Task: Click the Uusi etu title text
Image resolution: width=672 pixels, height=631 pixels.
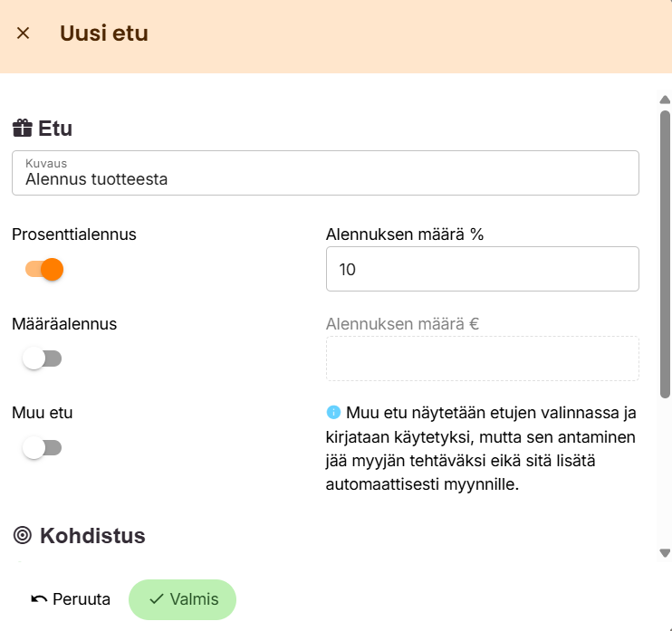Action: coord(103,33)
